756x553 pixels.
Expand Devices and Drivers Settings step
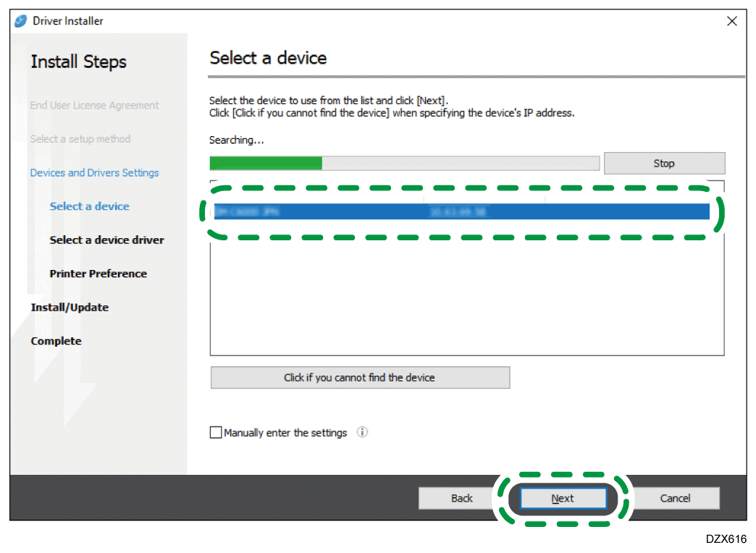click(94, 172)
